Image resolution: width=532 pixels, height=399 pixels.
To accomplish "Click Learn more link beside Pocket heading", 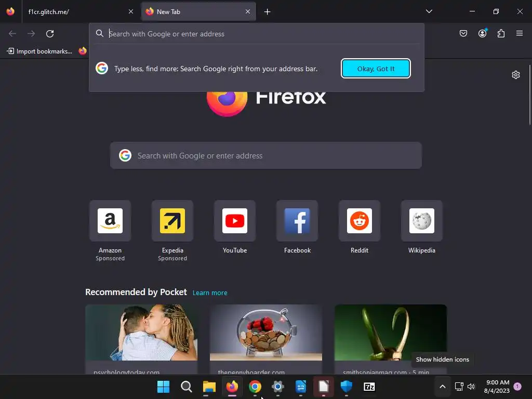I will tap(210, 293).
